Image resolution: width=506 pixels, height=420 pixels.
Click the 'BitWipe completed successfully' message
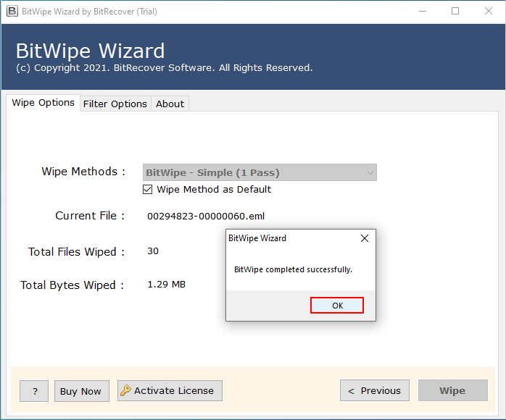coord(293,269)
